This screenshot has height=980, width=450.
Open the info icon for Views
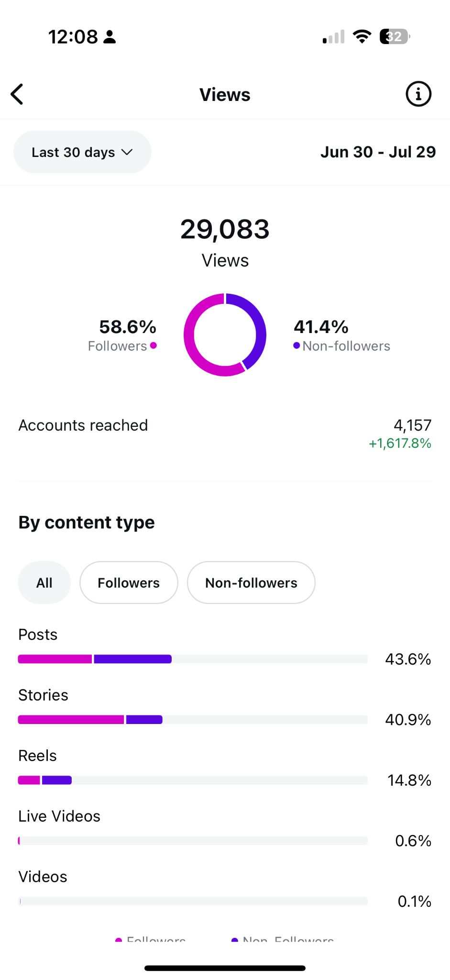tap(418, 94)
